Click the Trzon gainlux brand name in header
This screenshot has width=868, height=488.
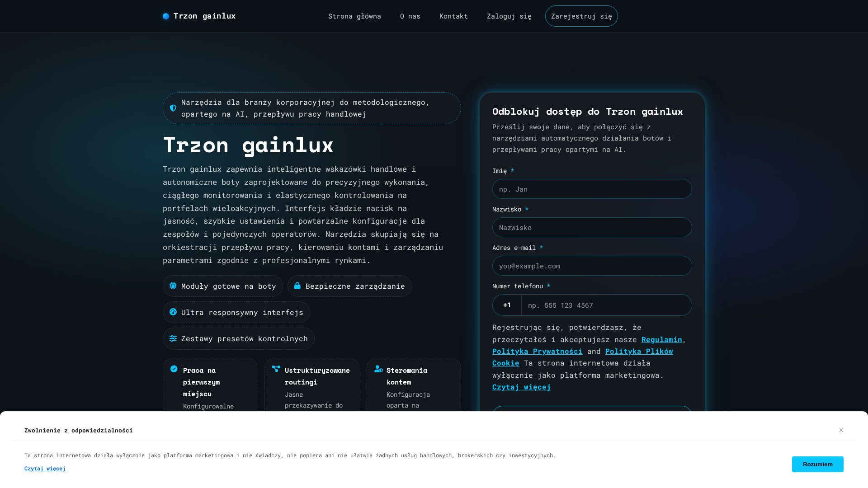(x=204, y=16)
